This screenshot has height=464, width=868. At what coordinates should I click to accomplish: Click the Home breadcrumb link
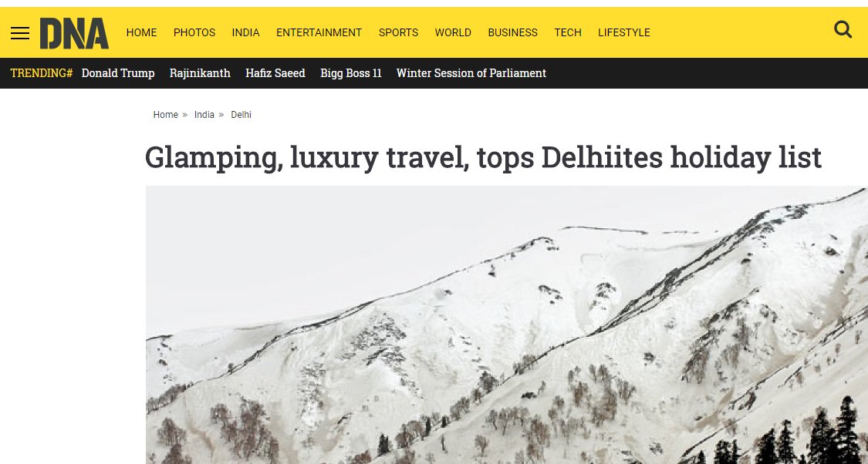[166, 115]
